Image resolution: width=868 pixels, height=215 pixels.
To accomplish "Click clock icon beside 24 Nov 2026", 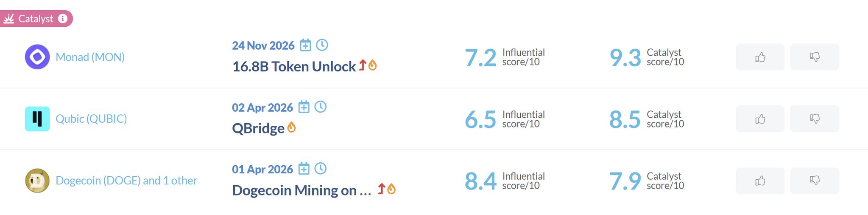I will tap(322, 45).
